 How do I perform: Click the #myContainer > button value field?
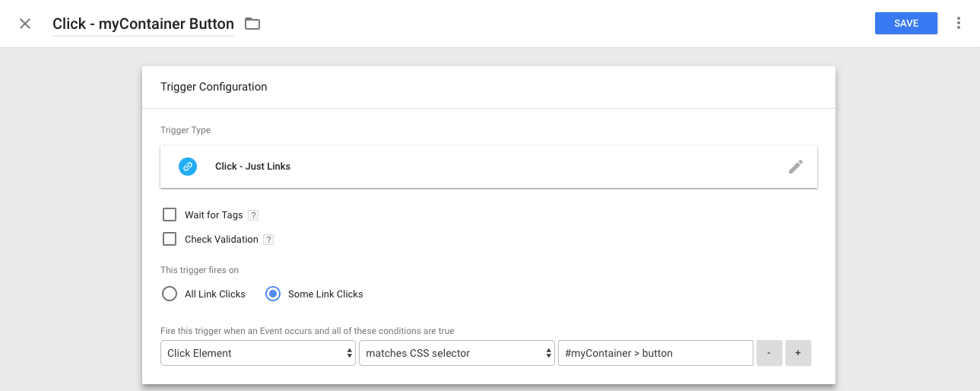pos(655,353)
